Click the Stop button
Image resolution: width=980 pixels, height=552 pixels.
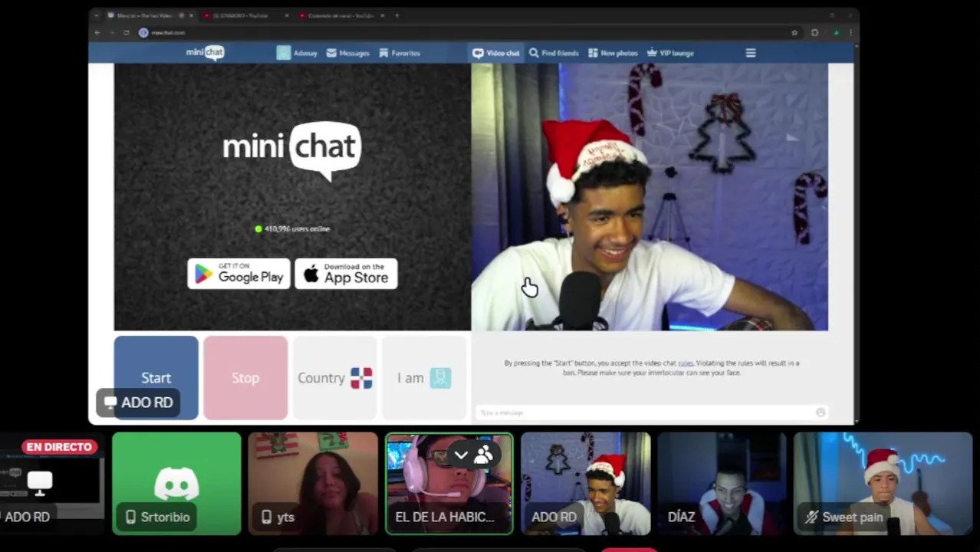[x=245, y=377]
